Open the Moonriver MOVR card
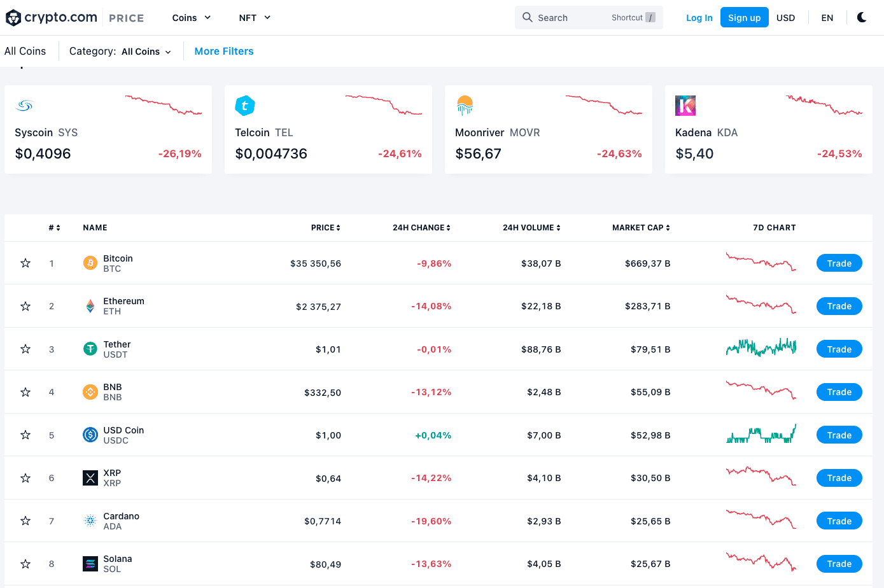The height and width of the screenshot is (588, 884). [549, 129]
